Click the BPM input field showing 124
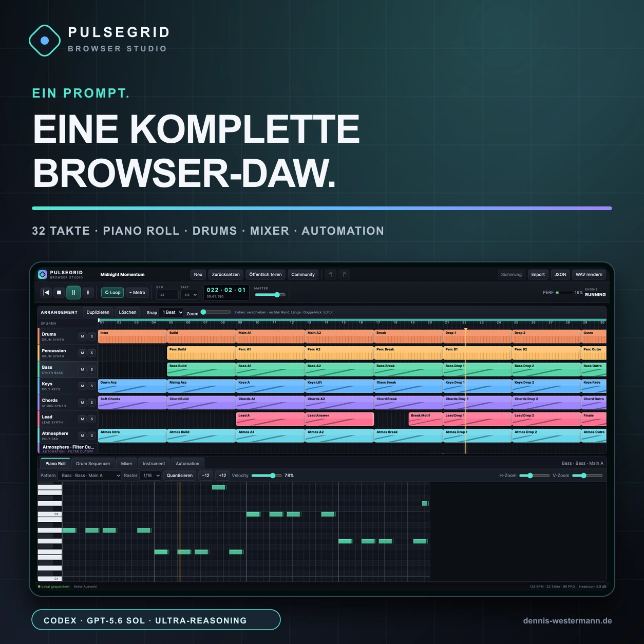Image resolution: width=644 pixels, height=644 pixels. [167, 295]
